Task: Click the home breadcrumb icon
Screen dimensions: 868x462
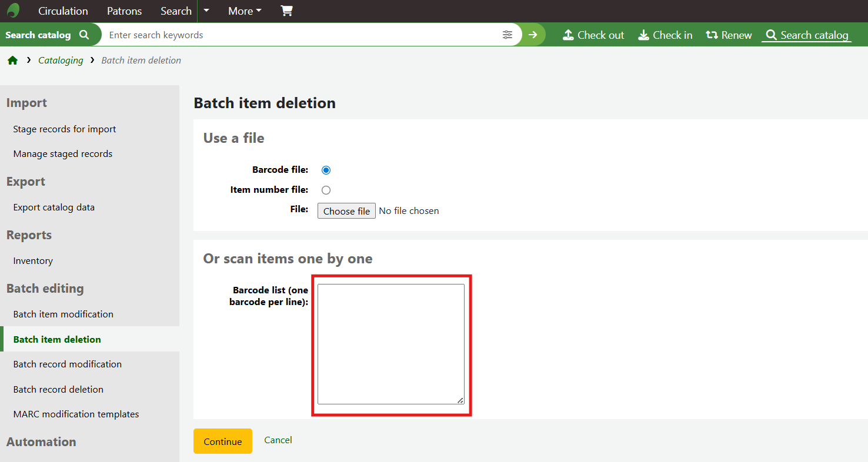Action: coord(12,61)
